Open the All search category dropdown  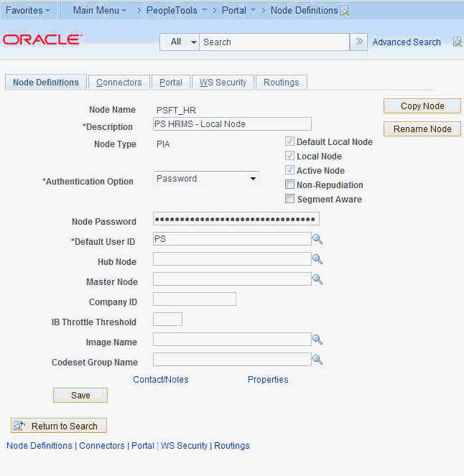coord(180,42)
